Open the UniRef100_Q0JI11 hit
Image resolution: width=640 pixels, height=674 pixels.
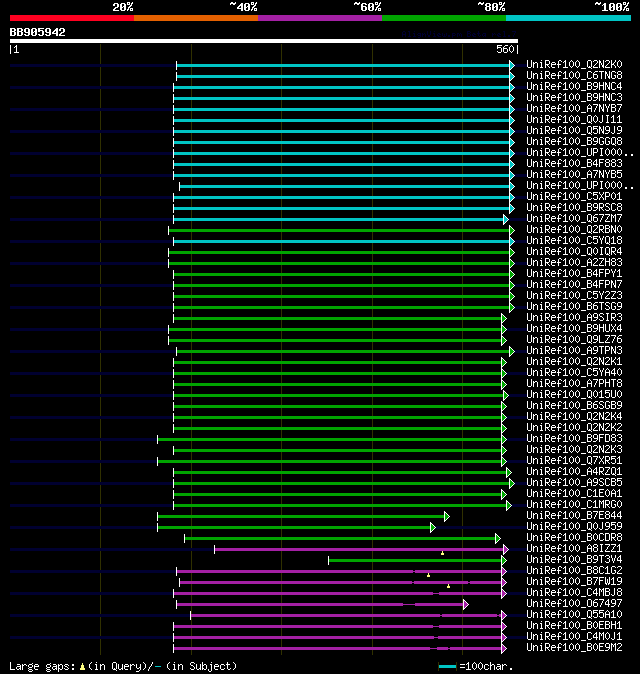pos(574,119)
